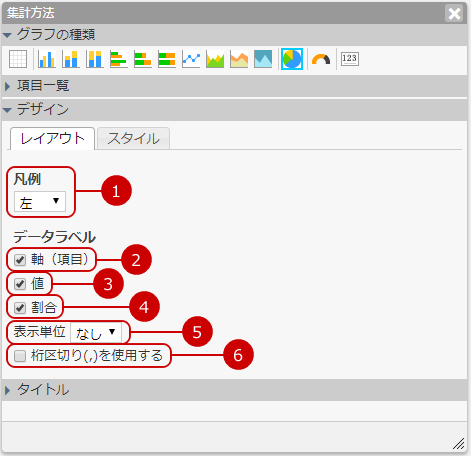Viewport: 471px width, 456px height.
Task: Toggle the 値 data label checkbox
Action: pyautogui.click(x=20, y=284)
